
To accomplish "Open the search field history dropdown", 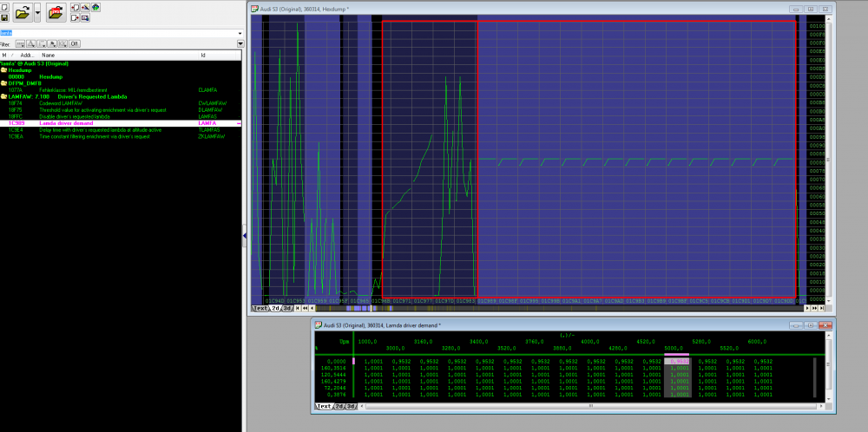I will point(240,33).
